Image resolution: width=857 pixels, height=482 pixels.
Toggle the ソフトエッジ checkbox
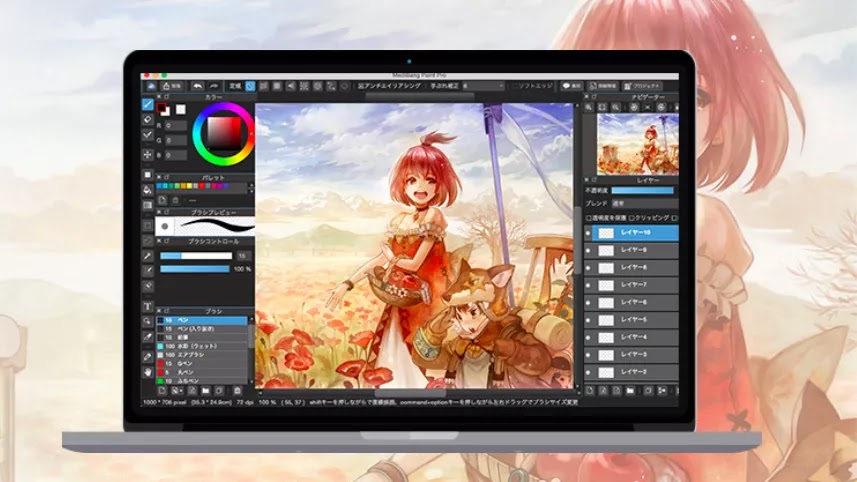[514, 86]
